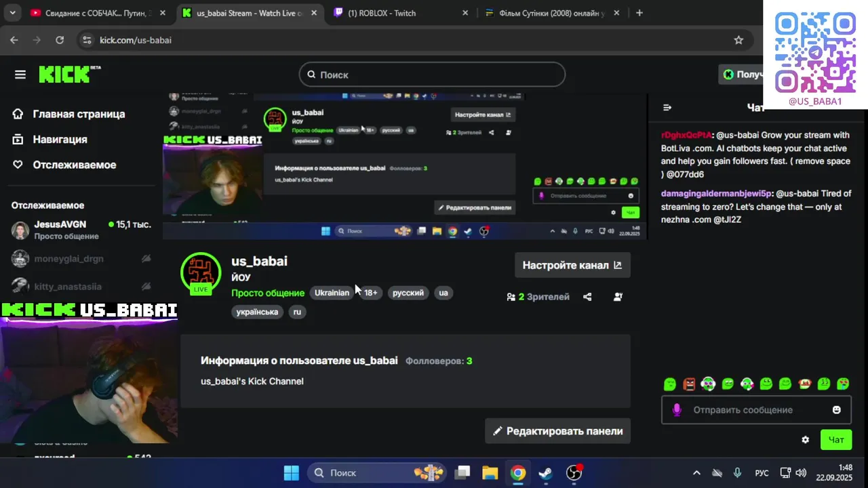Image resolution: width=868 pixels, height=488 pixels.
Task: Open Steam from the taskbar
Action: 545,472
